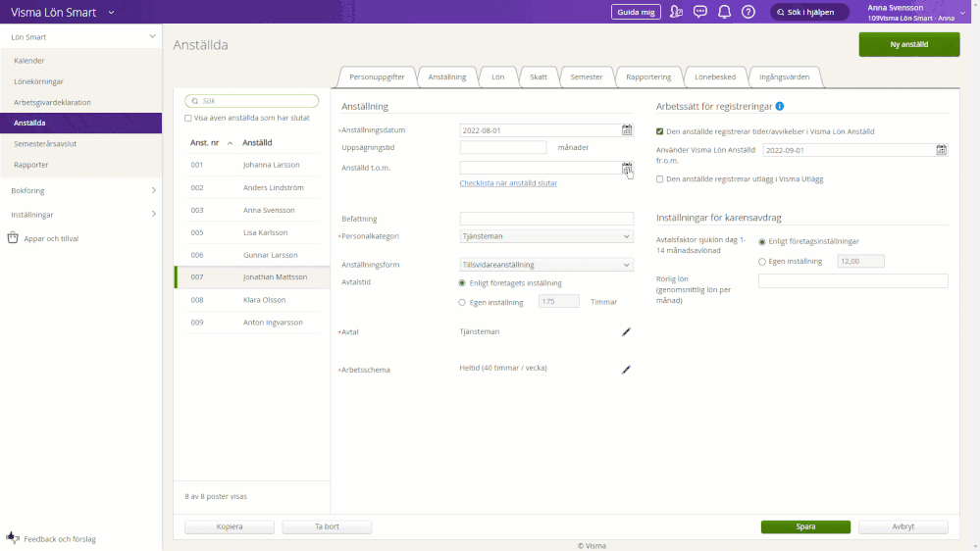Open the notifications bell

(x=724, y=12)
